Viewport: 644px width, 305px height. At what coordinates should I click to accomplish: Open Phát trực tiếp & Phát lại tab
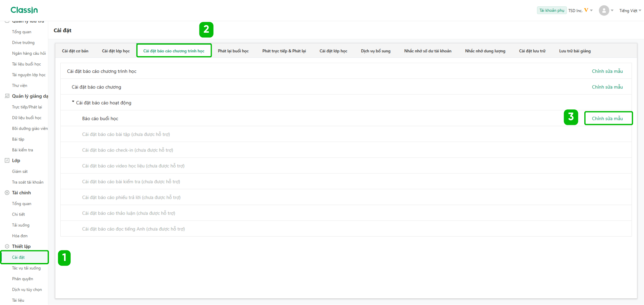pos(284,51)
